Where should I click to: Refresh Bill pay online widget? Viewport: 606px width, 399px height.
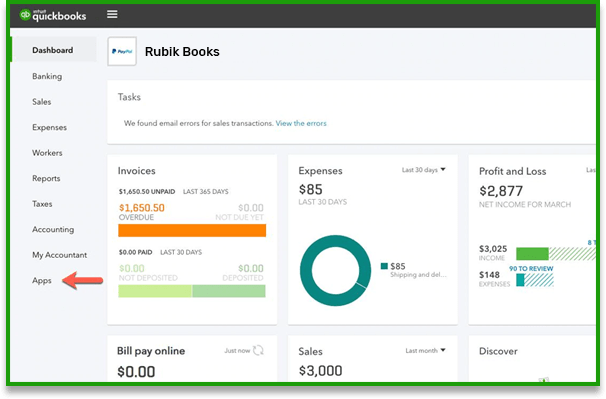click(258, 350)
